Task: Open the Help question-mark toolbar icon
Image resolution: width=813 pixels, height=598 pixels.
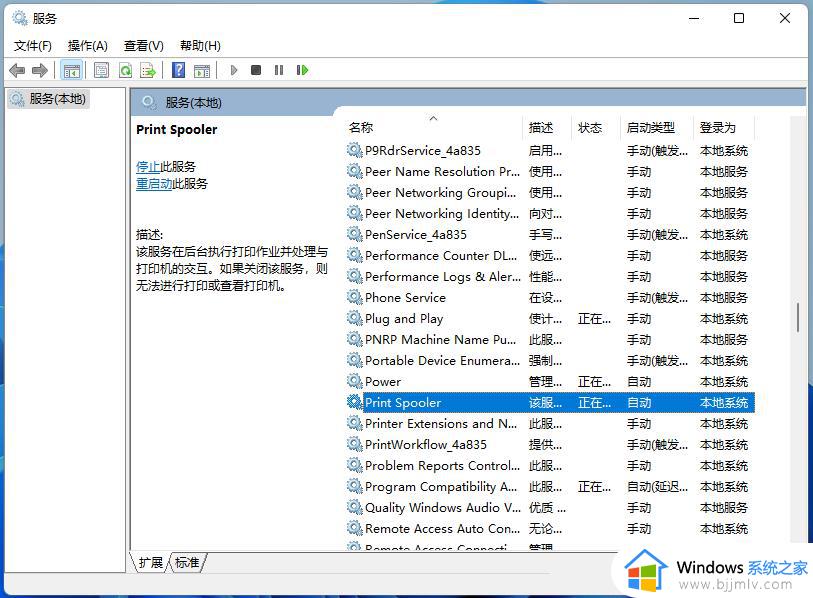Action: (x=178, y=70)
